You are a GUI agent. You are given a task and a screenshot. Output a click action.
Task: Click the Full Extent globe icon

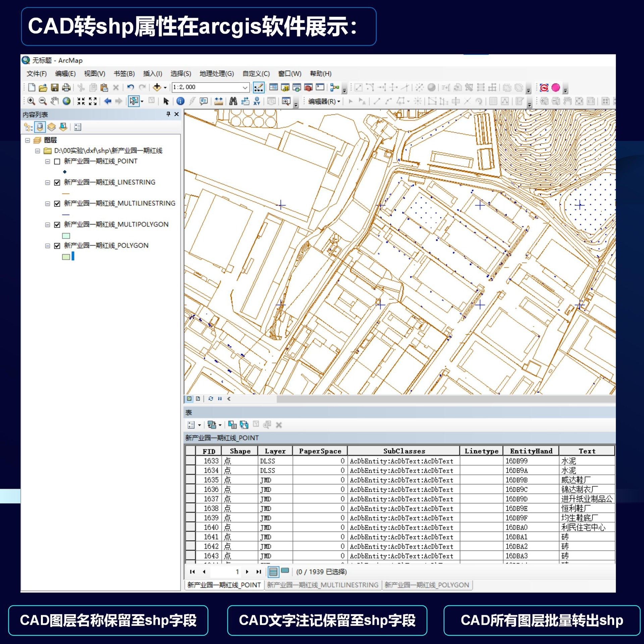(x=66, y=101)
